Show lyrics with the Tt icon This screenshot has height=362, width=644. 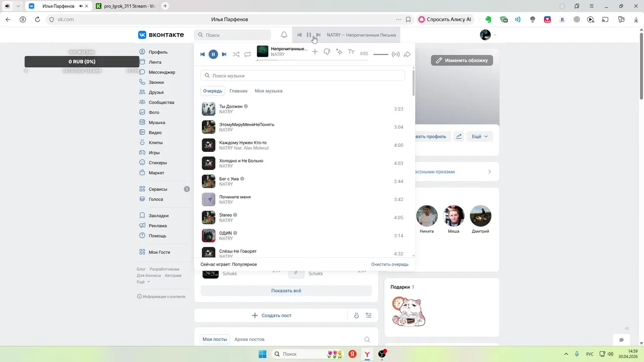[x=351, y=52]
